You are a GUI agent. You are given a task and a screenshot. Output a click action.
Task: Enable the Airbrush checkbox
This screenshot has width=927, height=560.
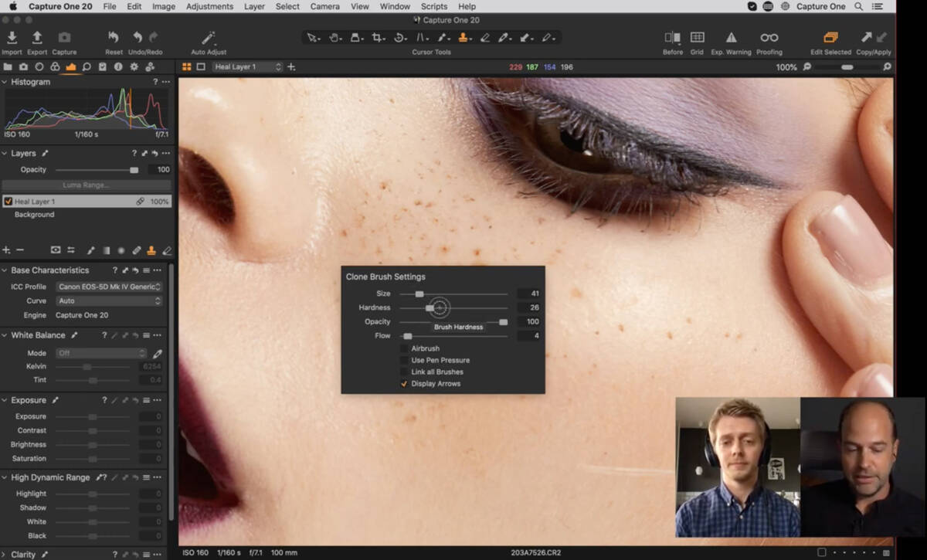tap(404, 349)
